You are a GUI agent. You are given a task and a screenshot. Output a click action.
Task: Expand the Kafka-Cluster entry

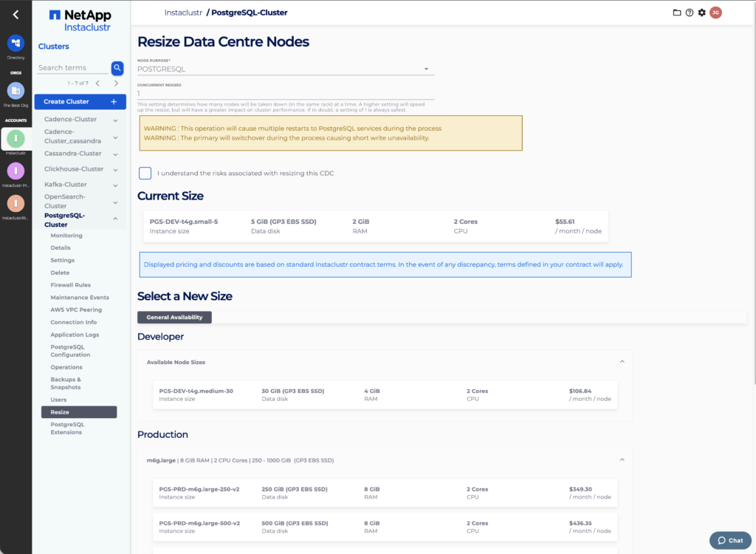tap(115, 185)
